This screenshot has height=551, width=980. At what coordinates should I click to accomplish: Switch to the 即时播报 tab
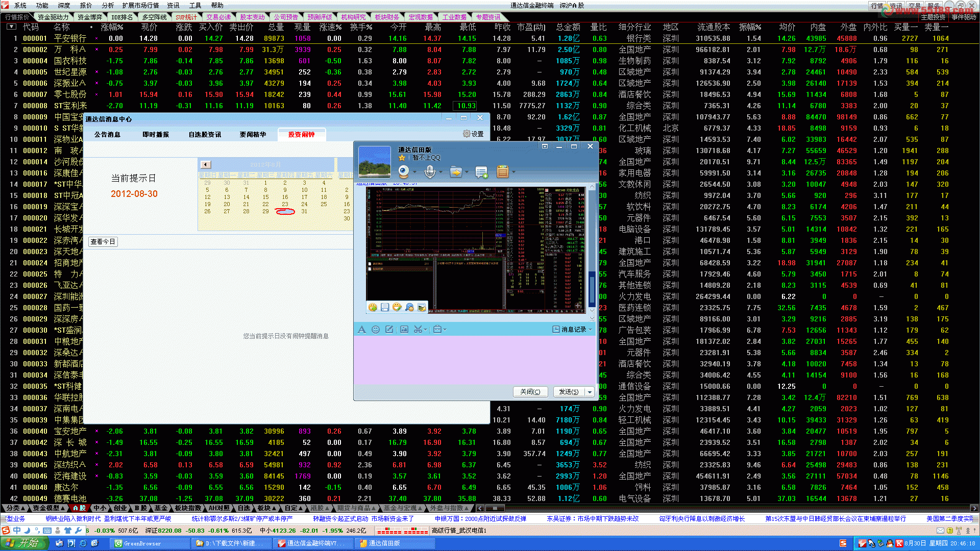coord(156,135)
